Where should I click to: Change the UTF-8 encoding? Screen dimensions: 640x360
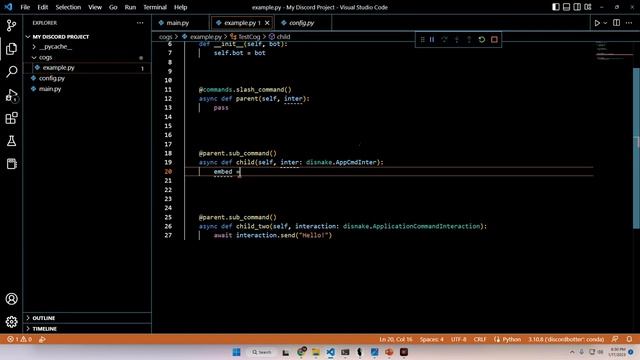point(458,339)
